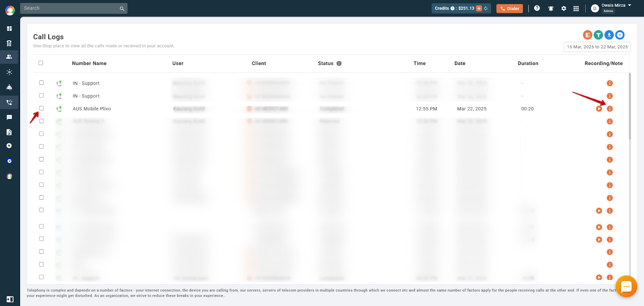Open the orange column chooser icon
Screen dimensions: 644x306
click(588, 35)
